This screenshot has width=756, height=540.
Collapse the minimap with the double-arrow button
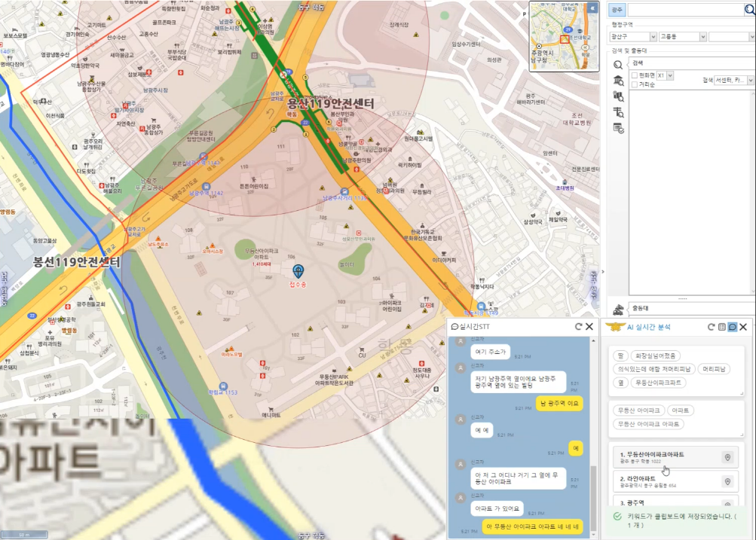pos(592,8)
